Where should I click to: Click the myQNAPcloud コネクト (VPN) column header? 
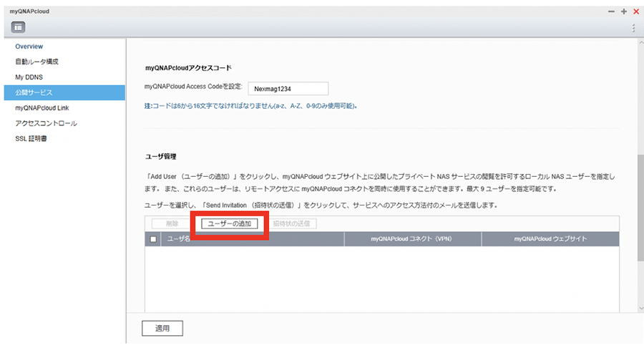(411, 238)
